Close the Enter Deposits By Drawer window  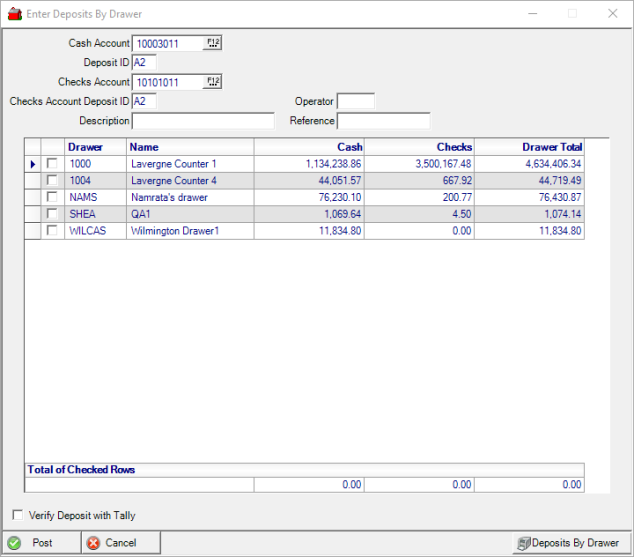pyautogui.click(x=612, y=14)
